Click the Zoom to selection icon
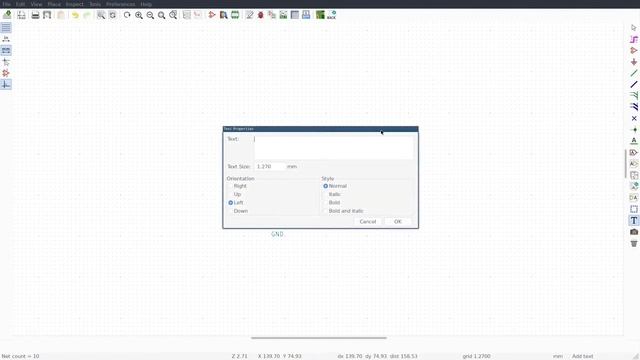640x360 pixels. pyautogui.click(x=173, y=15)
